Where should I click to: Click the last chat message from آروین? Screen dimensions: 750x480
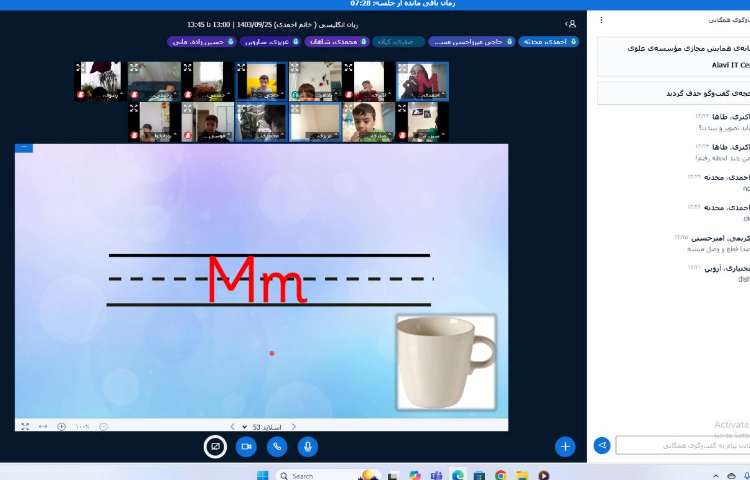(x=719, y=273)
